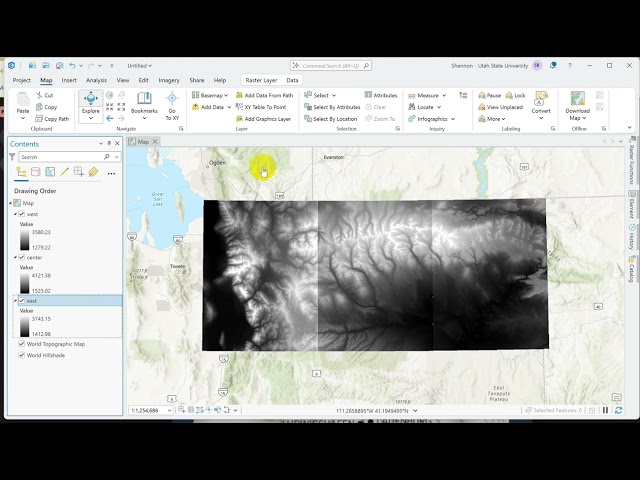Switch to the Analysis ribbon tab
640x480 pixels.
click(96, 80)
